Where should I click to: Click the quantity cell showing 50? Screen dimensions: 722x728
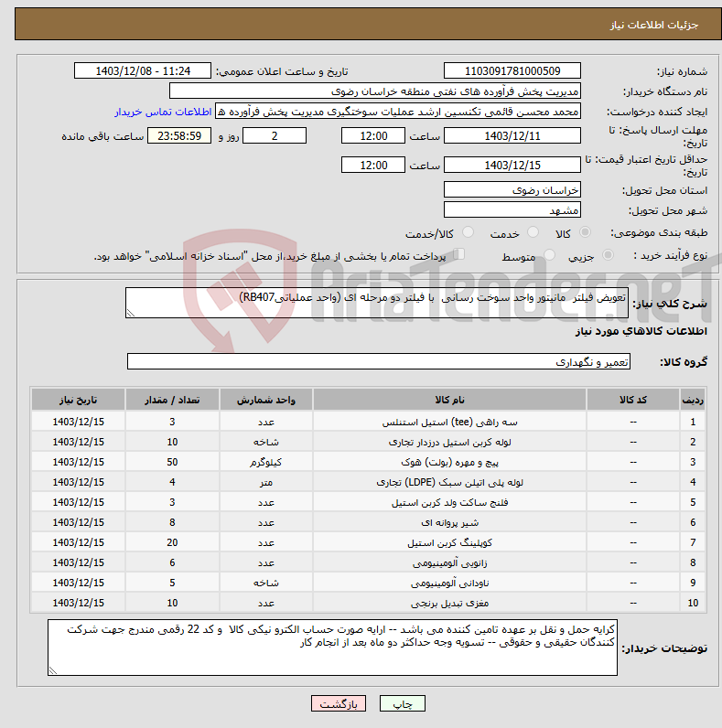pos(172,462)
